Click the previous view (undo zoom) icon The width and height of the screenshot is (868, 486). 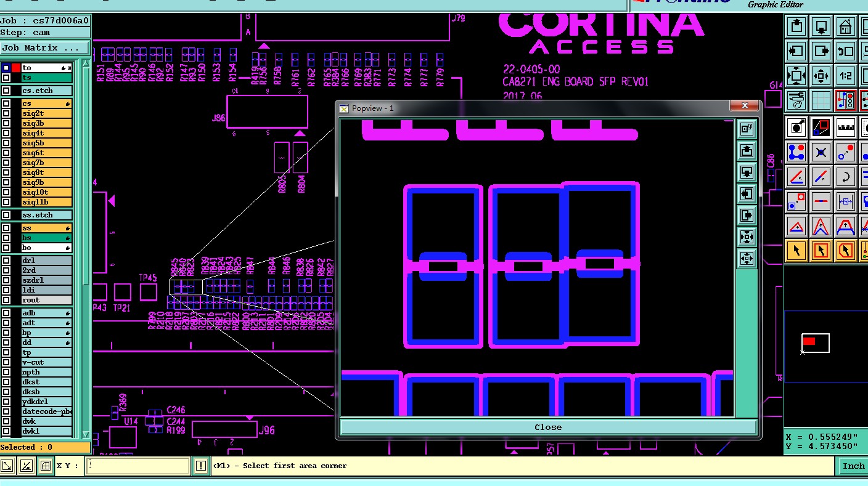(846, 51)
